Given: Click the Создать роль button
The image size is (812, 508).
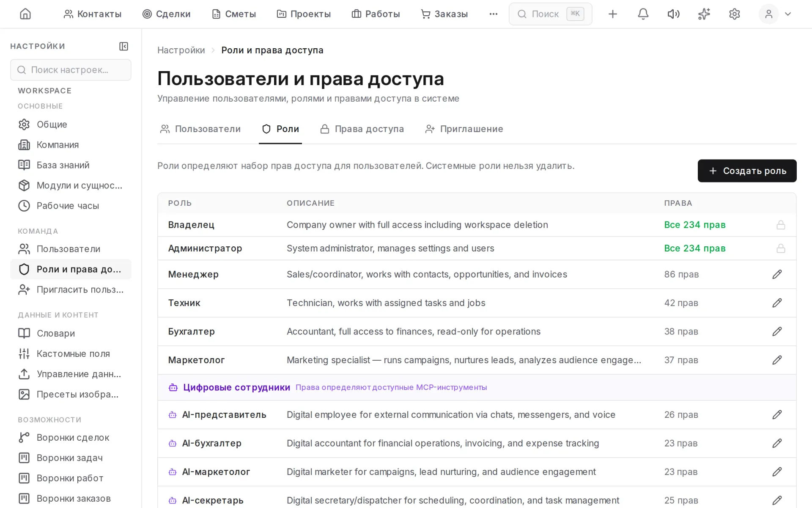Looking at the screenshot, I should click(747, 171).
